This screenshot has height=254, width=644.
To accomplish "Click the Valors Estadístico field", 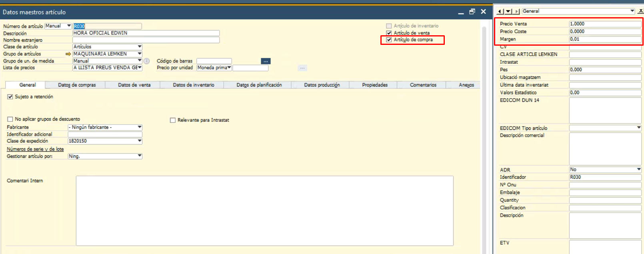I will [605, 93].
